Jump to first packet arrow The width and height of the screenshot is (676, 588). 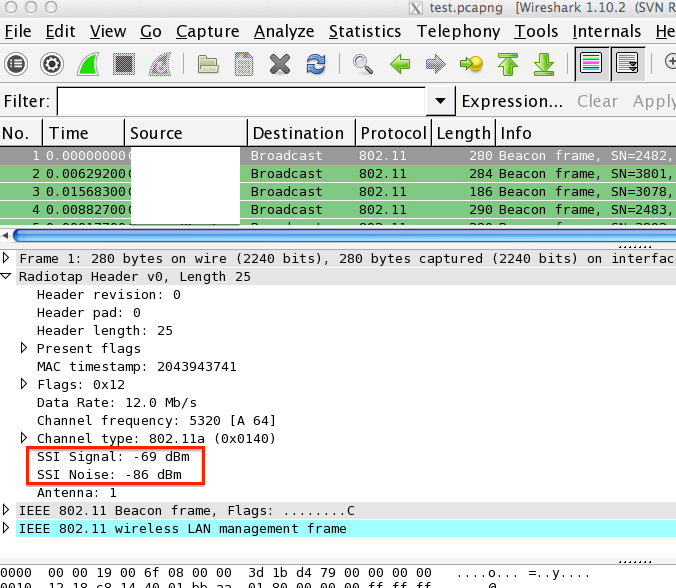point(508,64)
